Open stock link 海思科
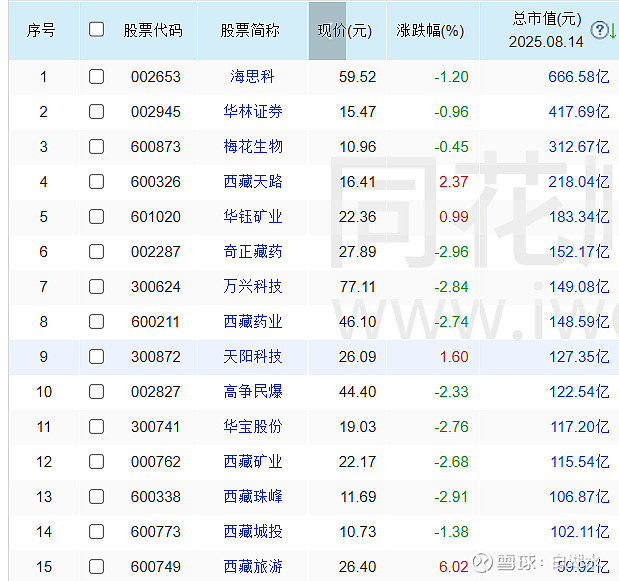Viewport: 619px width, 581px height. point(252,77)
